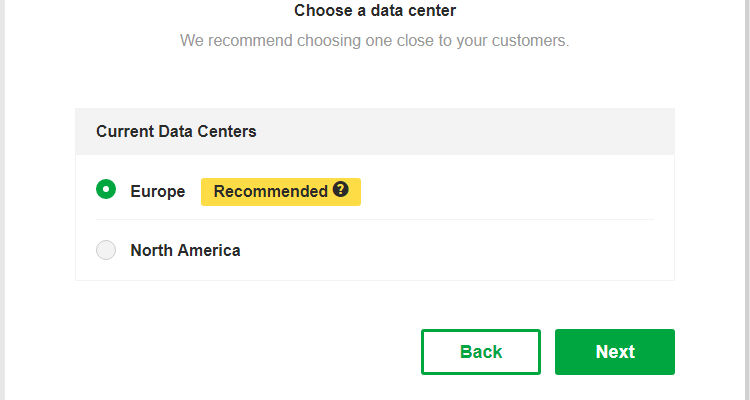Click the word "customers" in the subtitle
This screenshot has width=750, height=400.
(529, 41)
